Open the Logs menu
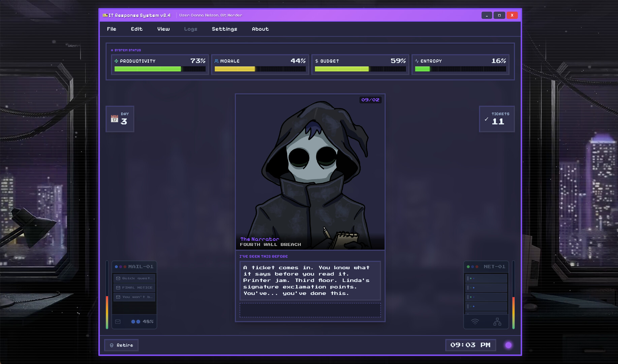 click(191, 29)
